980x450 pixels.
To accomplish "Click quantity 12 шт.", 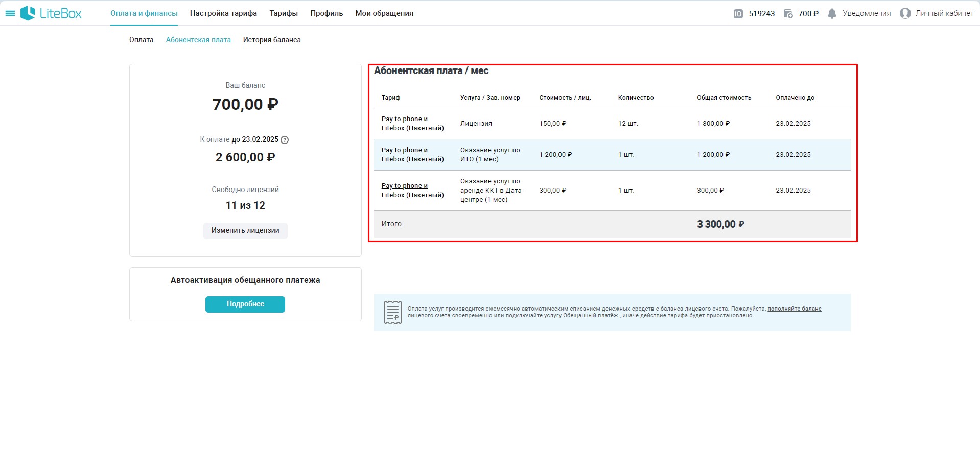I will pyautogui.click(x=628, y=124).
